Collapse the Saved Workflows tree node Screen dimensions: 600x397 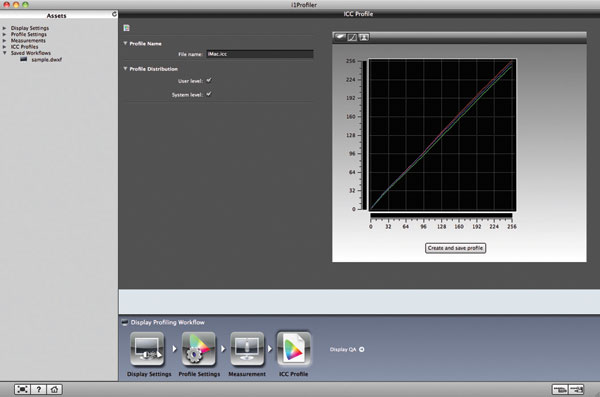(x=5, y=53)
